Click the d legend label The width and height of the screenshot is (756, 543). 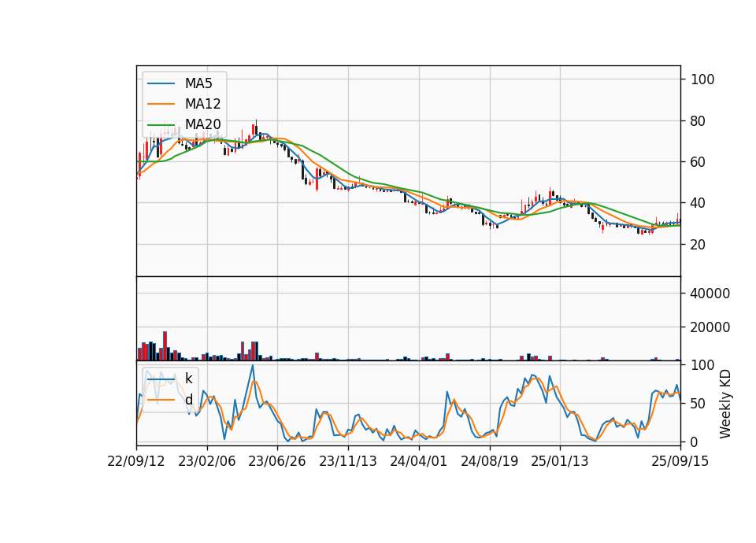(188, 400)
